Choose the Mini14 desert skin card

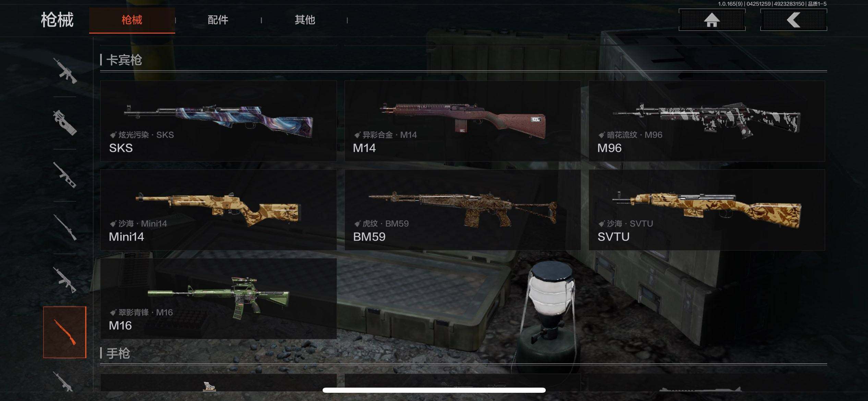(x=218, y=210)
